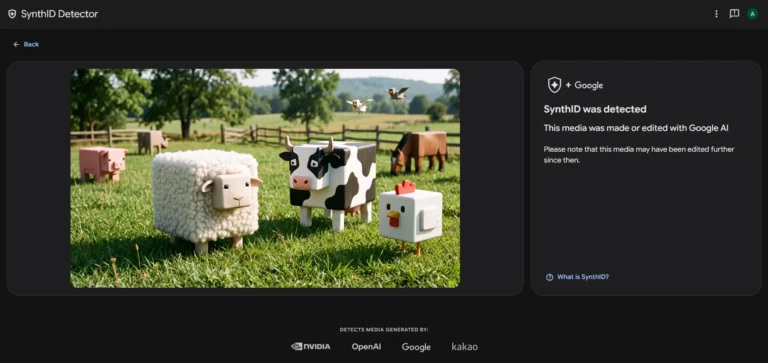Click the OpenAI logo in footer
This screenshot has height=363, width=768.
(366, 346)
